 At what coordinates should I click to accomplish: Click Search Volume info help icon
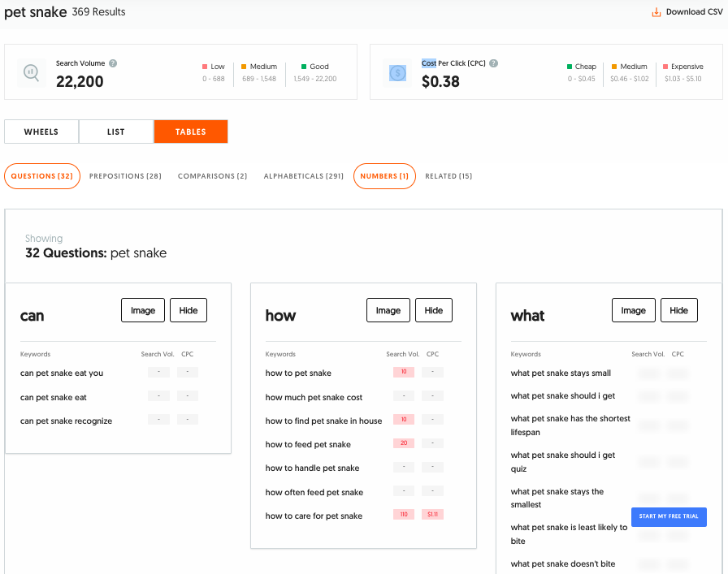pyautogui.click(x=113, y=63)
